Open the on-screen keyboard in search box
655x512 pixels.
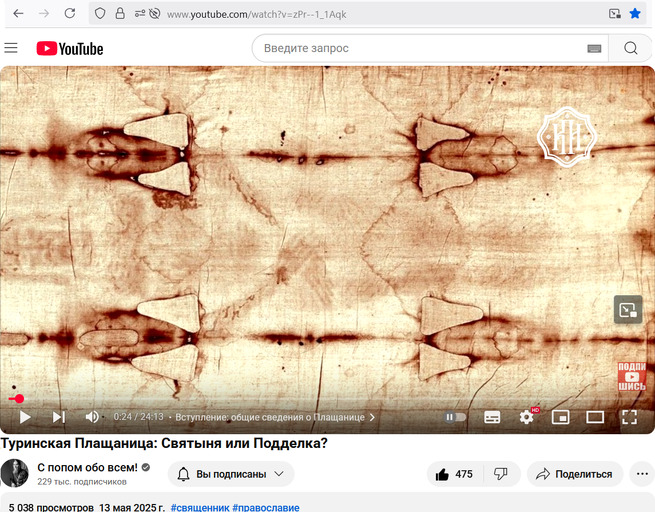click(x=594, y=48)
